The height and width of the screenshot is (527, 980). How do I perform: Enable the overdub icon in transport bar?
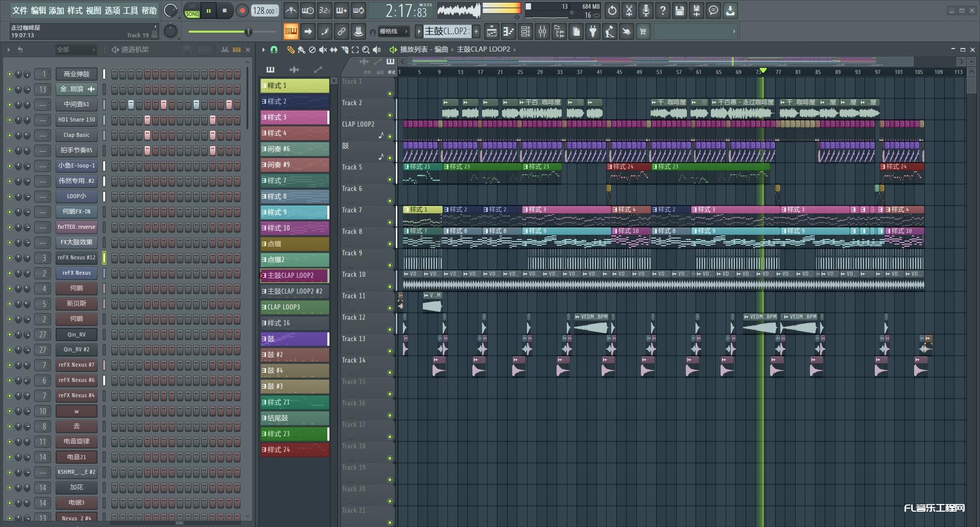tap(342, 10)
